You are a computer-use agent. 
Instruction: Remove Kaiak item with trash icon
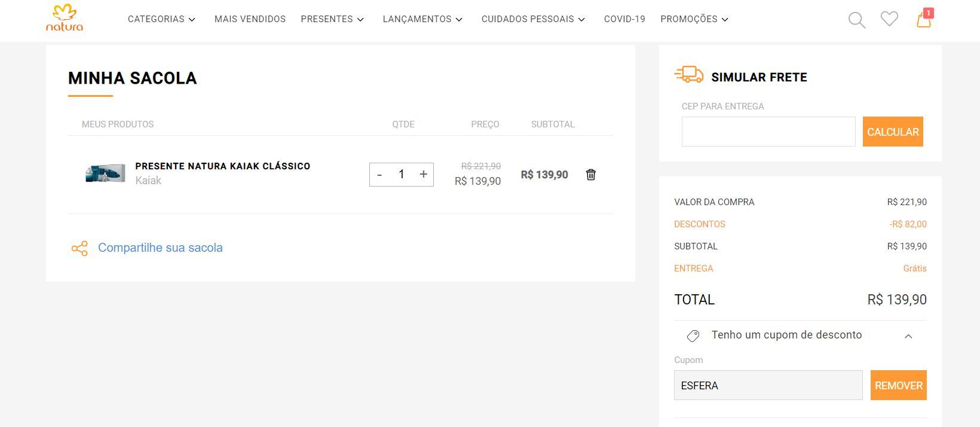(591, 175)
